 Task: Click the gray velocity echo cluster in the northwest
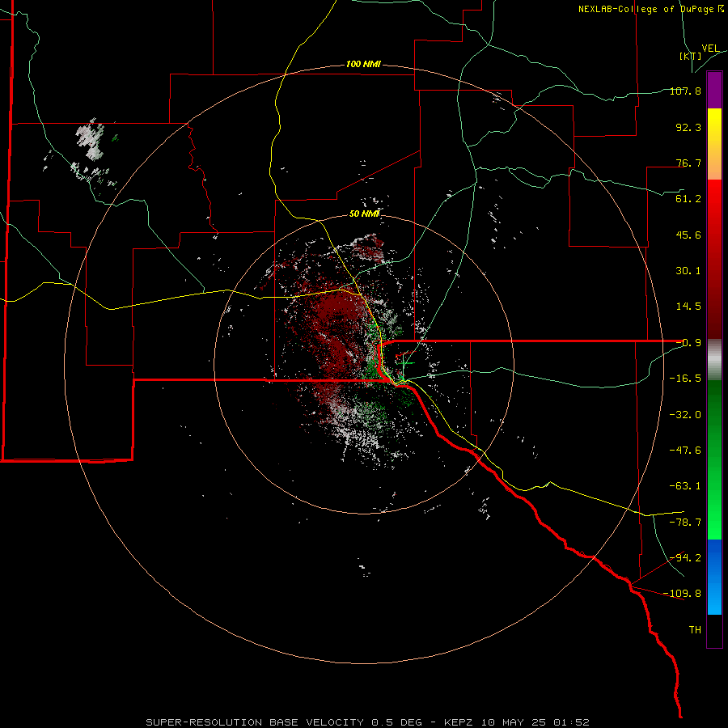(x=90, y=140)
